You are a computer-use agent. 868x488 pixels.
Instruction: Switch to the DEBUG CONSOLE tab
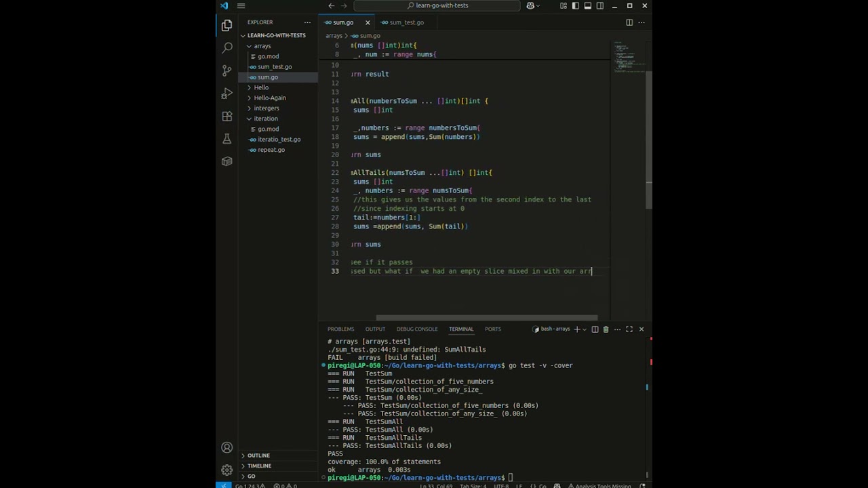pos(417,329)
